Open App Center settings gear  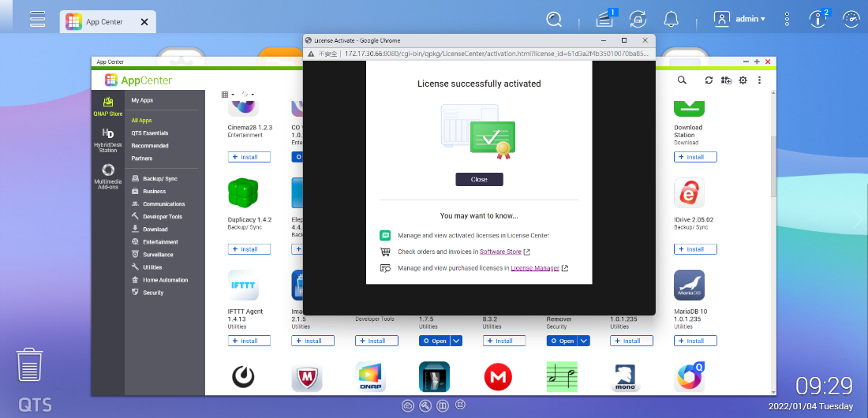click(743, 80)
